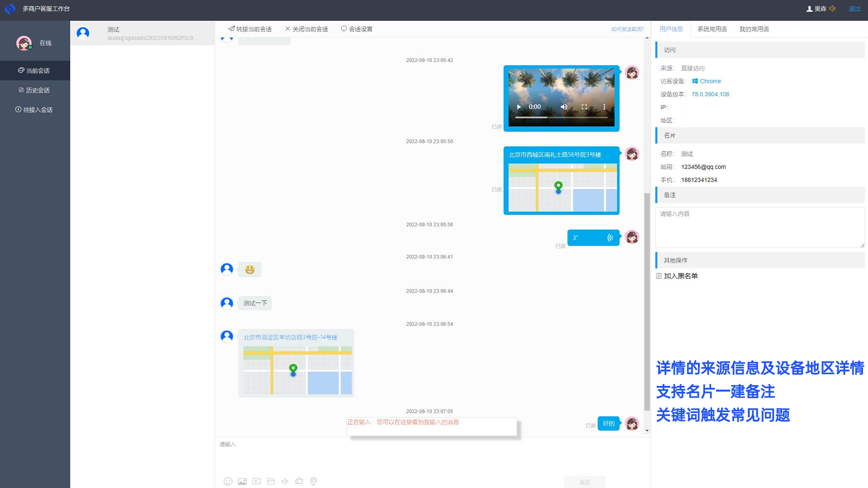The width and height of the screenshot is (868, 488).
Task: Click 转接当前会话 to transfer conversation
Action: point(250,29)
